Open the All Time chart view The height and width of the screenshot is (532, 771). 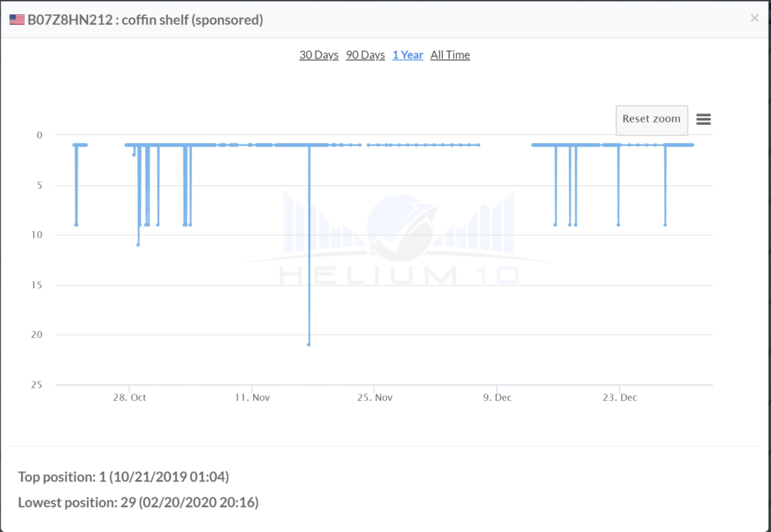point(449,54)
